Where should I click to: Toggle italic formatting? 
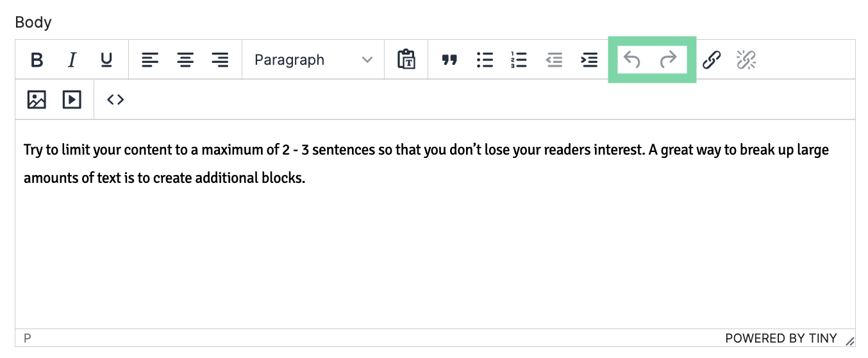coord(72,60)
